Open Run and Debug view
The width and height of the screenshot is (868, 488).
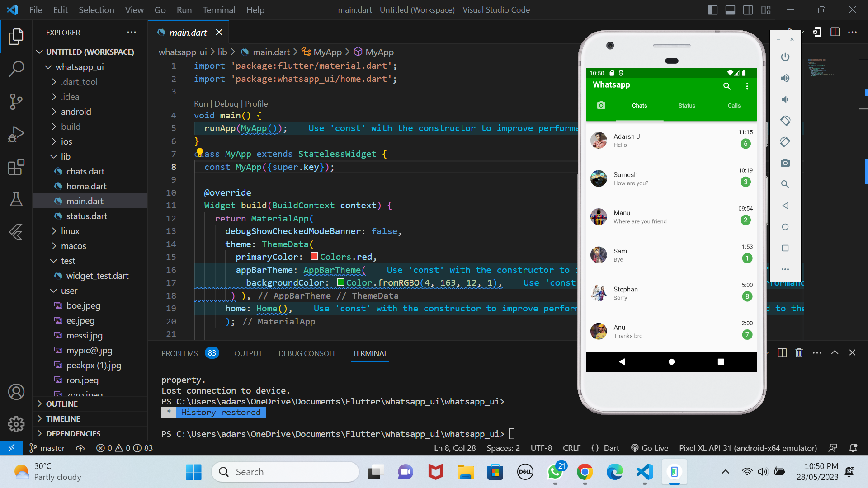pyautogui.click(x=16, y=134)
